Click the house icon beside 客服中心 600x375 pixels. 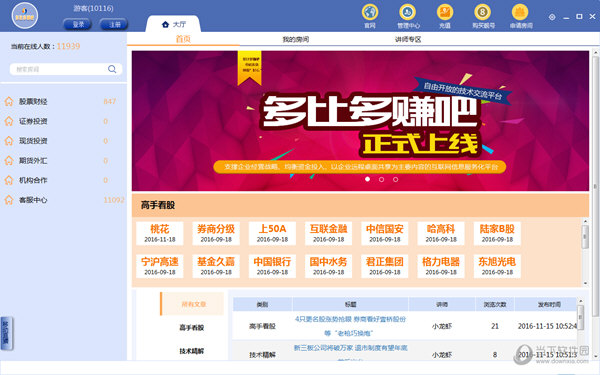tap(9, 200)
